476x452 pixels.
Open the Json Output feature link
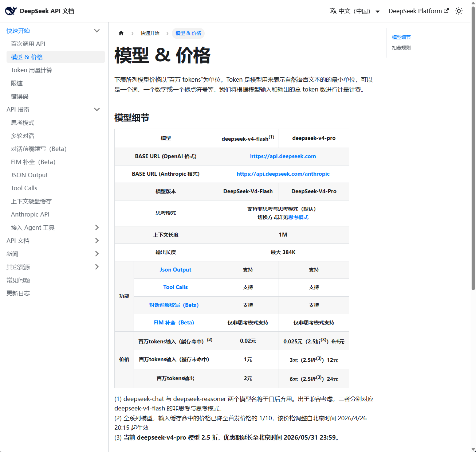[x=175, y=270]
